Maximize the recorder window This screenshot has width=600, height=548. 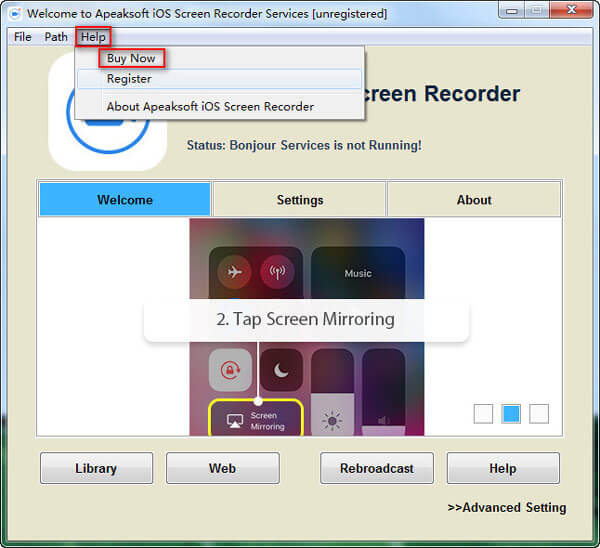coord(537,10)
